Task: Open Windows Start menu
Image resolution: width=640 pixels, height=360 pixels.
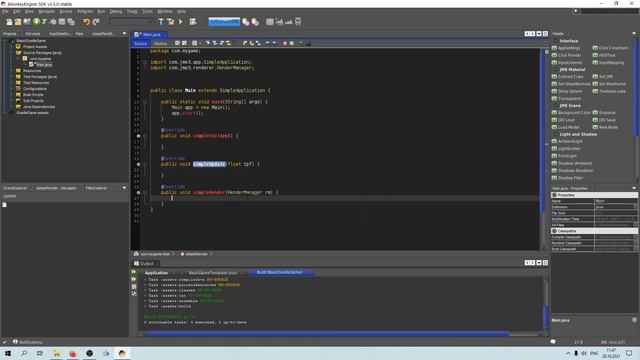Action: point(8,353)
